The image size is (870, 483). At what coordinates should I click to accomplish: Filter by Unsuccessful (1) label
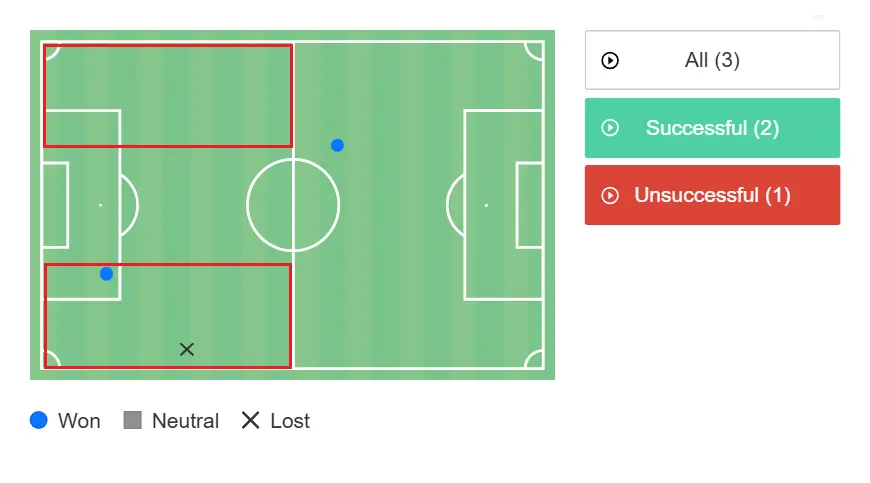[x=712, y=195]
